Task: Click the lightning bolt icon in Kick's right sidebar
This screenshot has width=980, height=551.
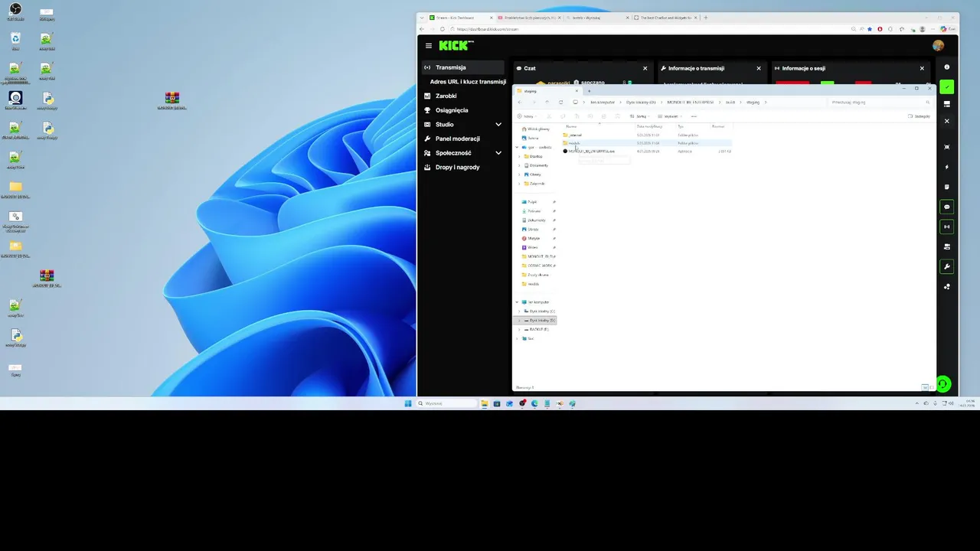Action: tap(947, 167)
